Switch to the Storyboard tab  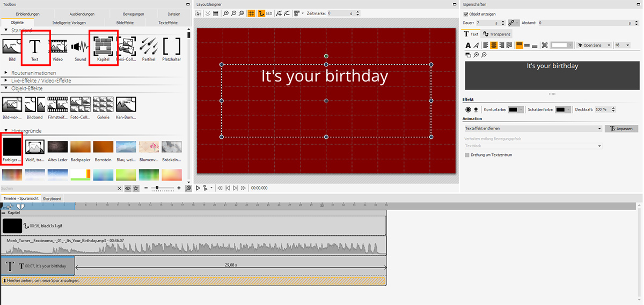[x=52, y=198]
